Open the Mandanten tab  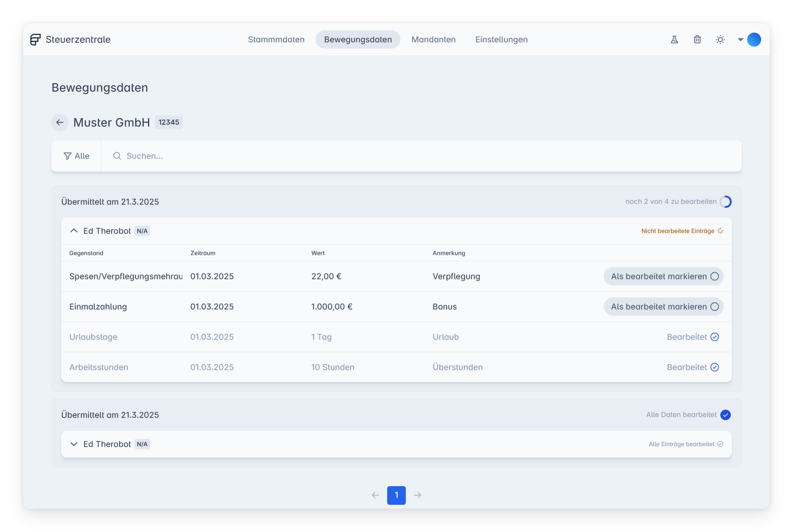click(x=433, y=40)
